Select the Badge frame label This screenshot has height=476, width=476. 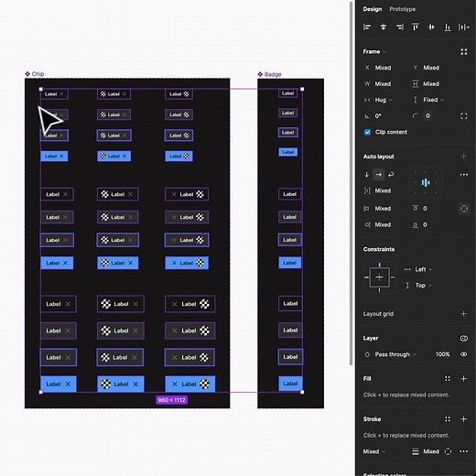(269, 74)
